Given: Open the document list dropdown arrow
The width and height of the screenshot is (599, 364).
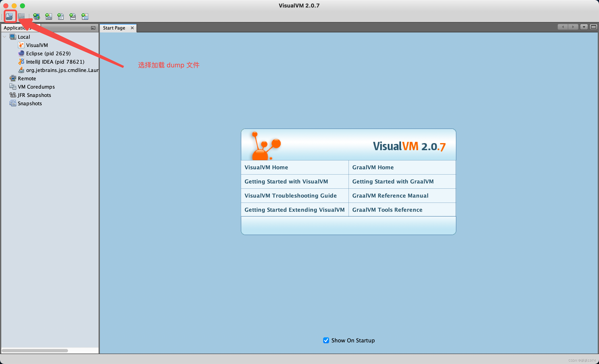Looking at the screenshot, I should click(584, 27).
